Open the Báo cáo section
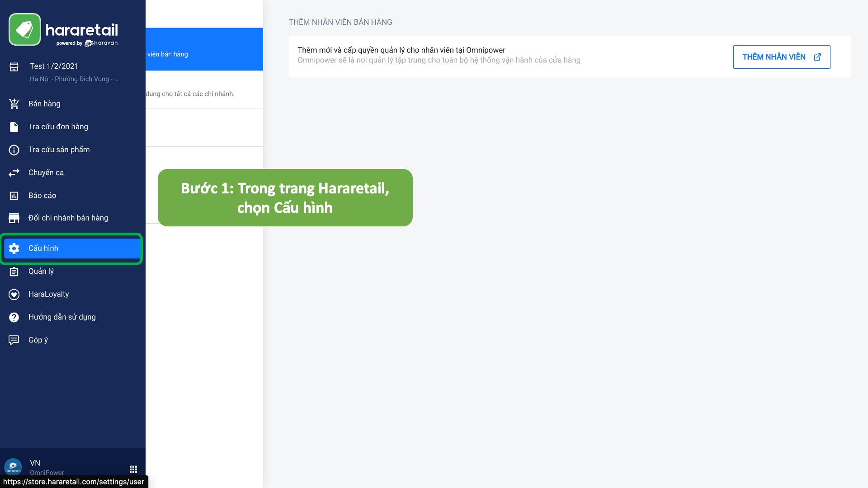This screenshot has width=868, height=488. (x=73, y=196)
